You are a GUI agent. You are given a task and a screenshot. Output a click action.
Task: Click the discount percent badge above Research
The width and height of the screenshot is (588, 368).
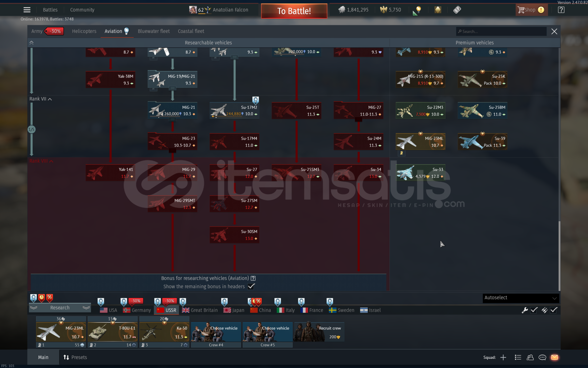click(x=50, y=297)
